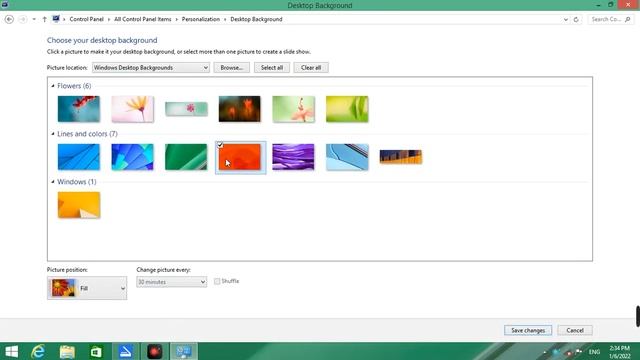Open the Action Center flag icon
The height and width of the screenshot is (360, 640).
[x=578, y=352]
